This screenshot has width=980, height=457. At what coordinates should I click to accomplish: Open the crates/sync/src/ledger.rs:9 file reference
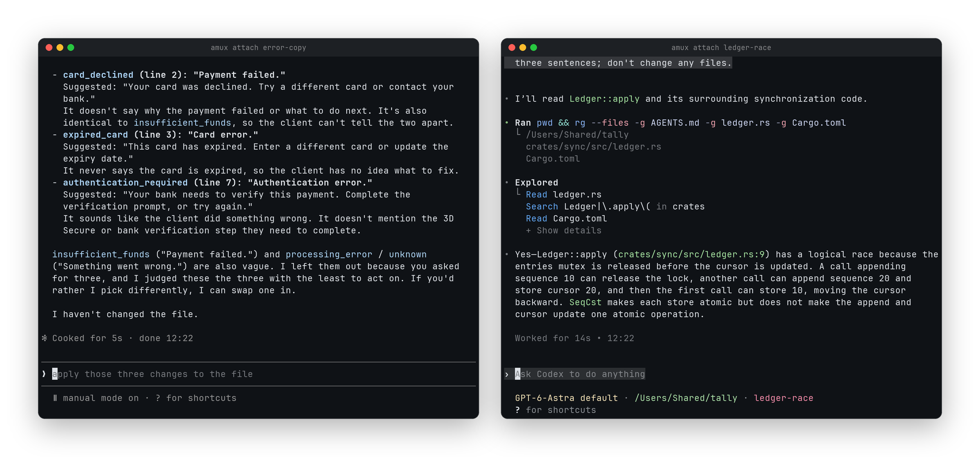click(x=691, y=254)
